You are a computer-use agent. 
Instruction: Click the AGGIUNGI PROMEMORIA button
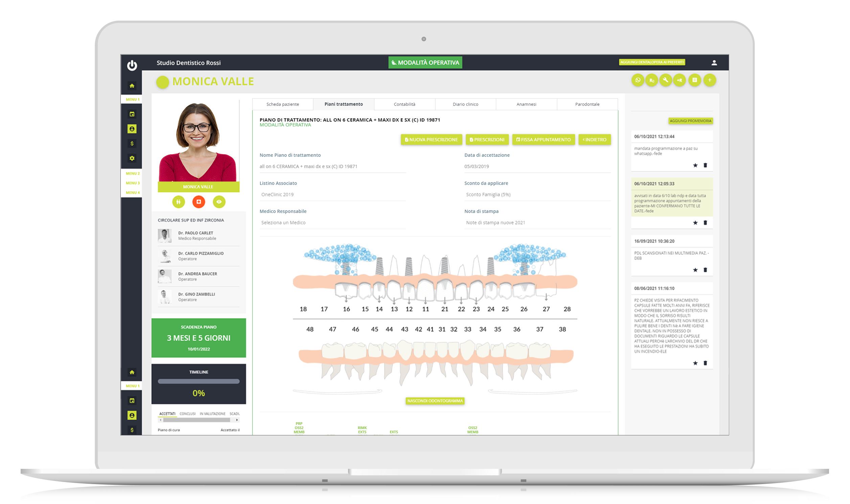(x=690, y=121)
